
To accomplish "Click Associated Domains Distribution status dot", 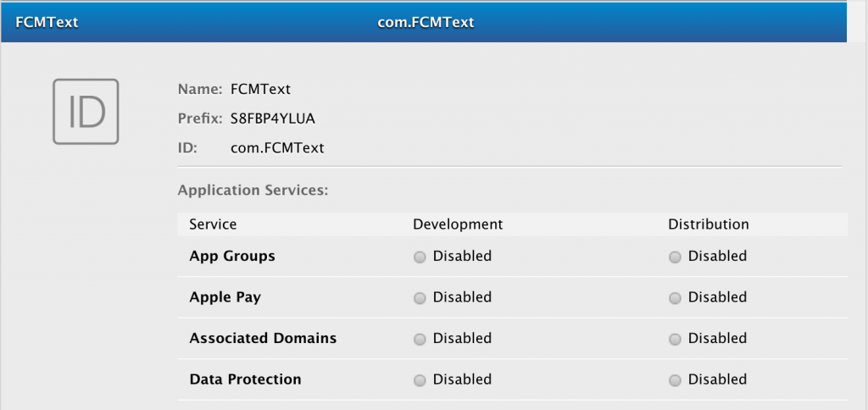I will point(675,339).
